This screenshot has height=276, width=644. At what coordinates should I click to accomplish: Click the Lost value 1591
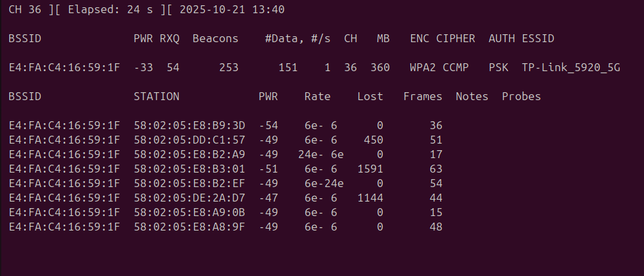370,169
